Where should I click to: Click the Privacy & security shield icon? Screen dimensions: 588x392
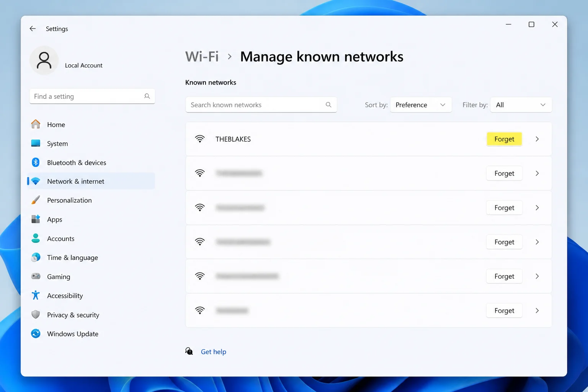pyautogui.click(x=36, y=315)
